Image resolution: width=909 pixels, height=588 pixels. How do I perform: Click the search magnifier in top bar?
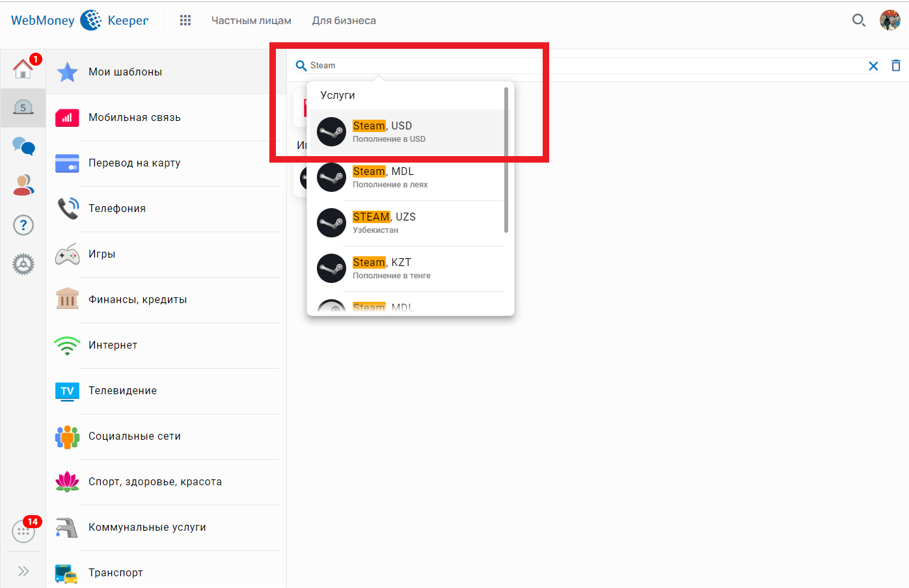pos(859,20)
